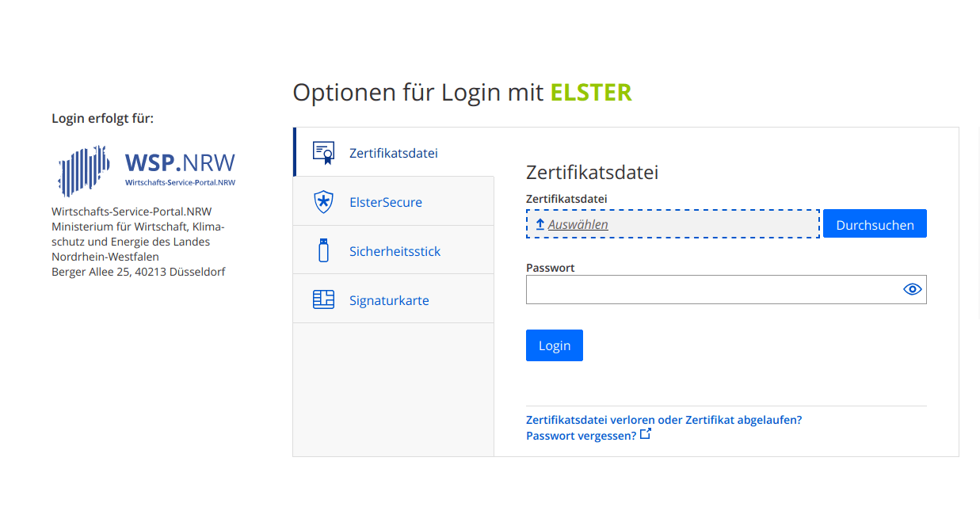
Task: Click the Sicherheitsstick USB stick icon
Action: tap(323, 250)
